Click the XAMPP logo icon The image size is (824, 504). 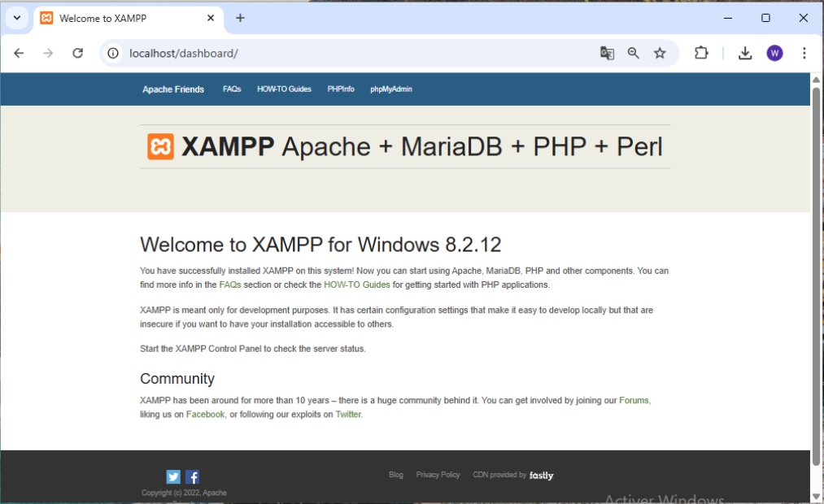(x=160, y=146)
